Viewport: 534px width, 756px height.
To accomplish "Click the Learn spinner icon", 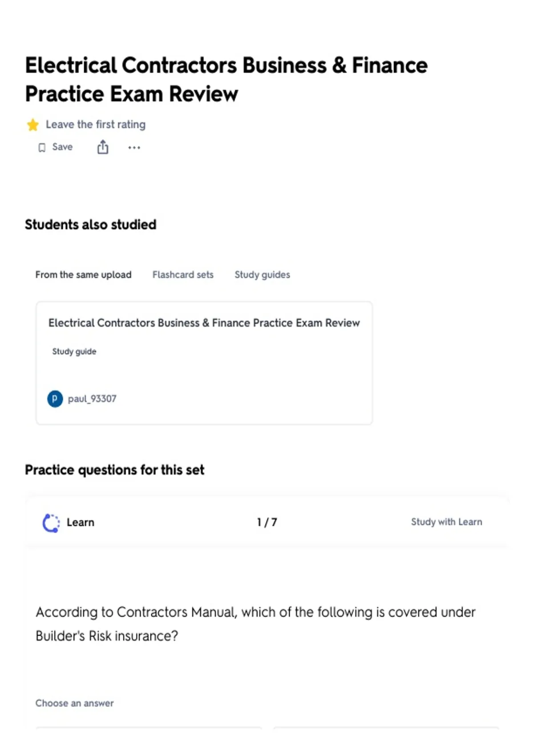I will (x=51, y=523).
